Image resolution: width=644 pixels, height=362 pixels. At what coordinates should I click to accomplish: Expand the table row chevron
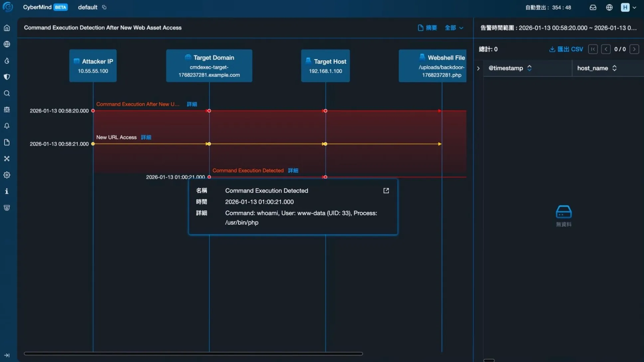point(478,68)
